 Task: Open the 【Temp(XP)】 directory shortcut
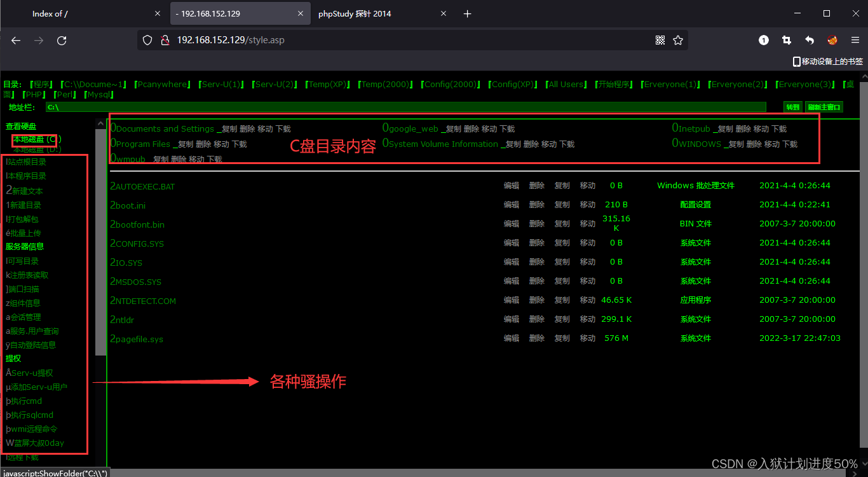(329, 85)
